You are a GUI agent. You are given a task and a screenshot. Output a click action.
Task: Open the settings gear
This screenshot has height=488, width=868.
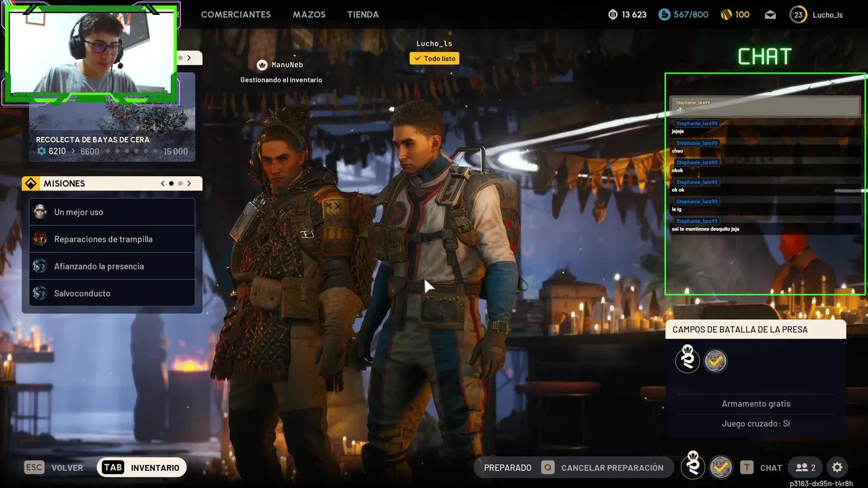pos(837,468)
